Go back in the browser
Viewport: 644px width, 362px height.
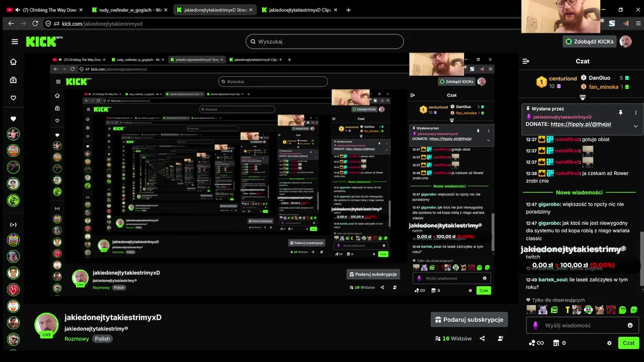tap(11, 24)
